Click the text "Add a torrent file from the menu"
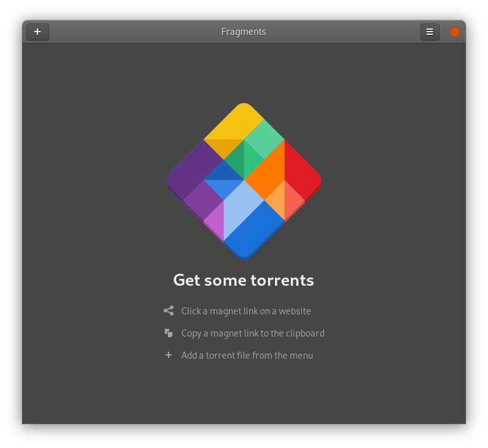 click(247, 355)
